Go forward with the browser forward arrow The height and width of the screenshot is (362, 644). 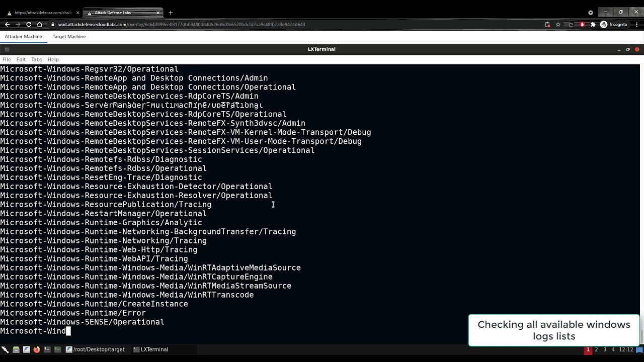pos(18,24)
